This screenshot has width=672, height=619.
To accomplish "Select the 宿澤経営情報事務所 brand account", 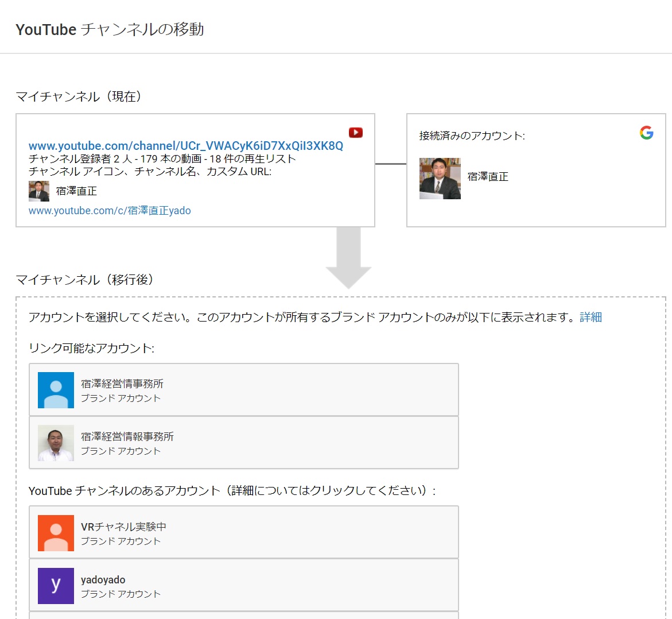I will pyautogui.click(x=244, y=443).
